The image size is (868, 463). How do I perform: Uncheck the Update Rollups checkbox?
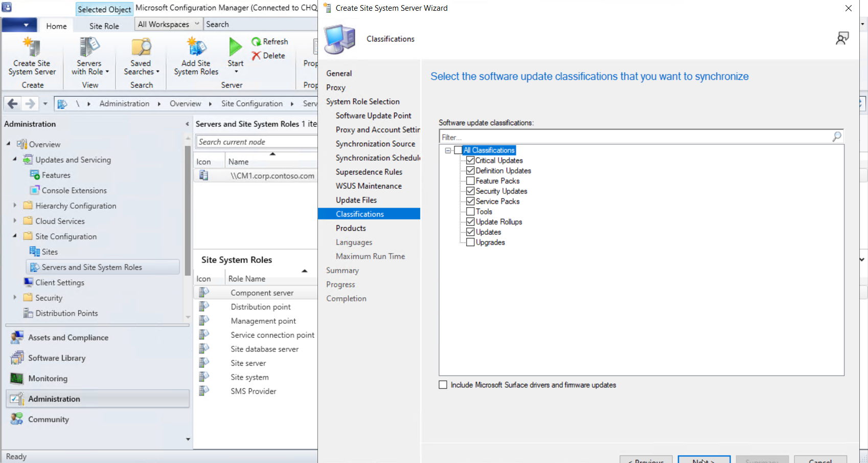click(470, 222)
